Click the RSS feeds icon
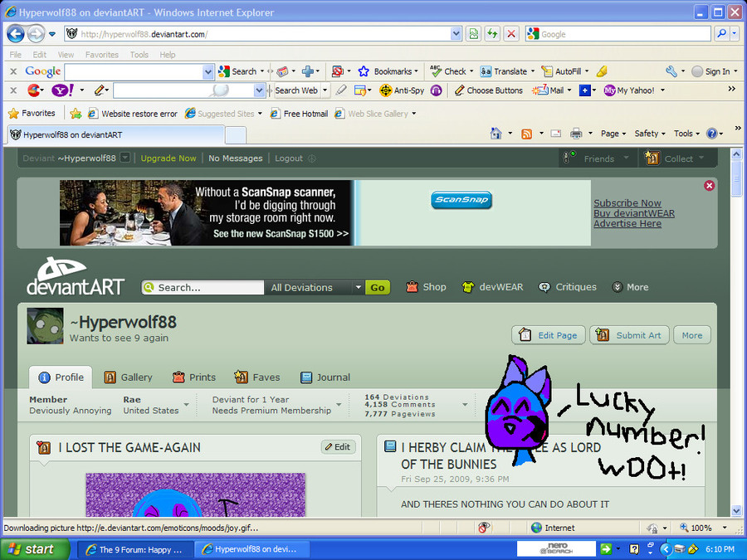Image resolution: width=747 pixels, height=560 pixels. [x=526, y=134]
